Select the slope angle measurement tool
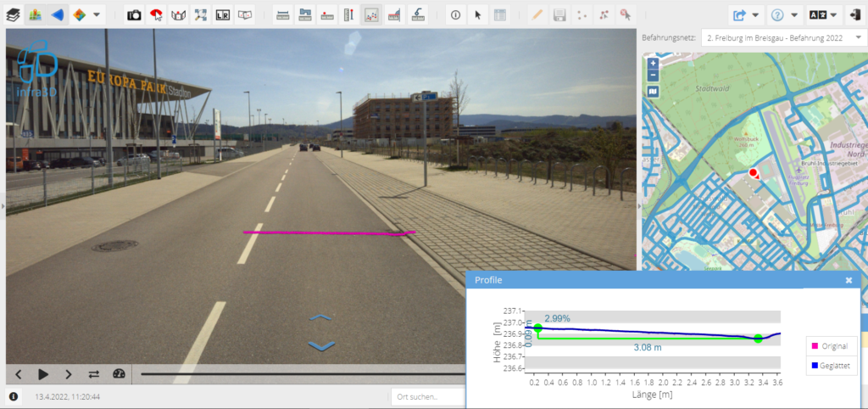 point(392,15)
